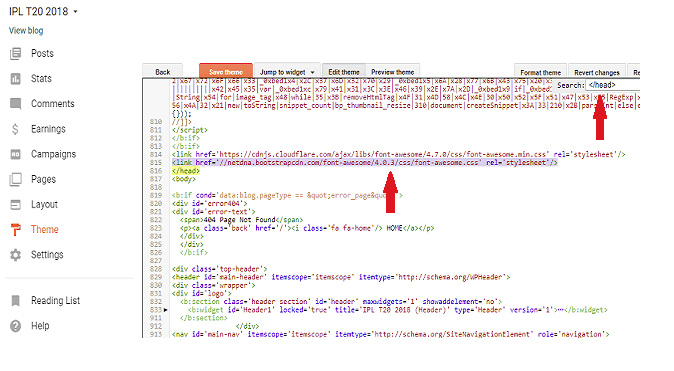Click the div class='wrapper' line
674x371 pixels.
[213, 285]
